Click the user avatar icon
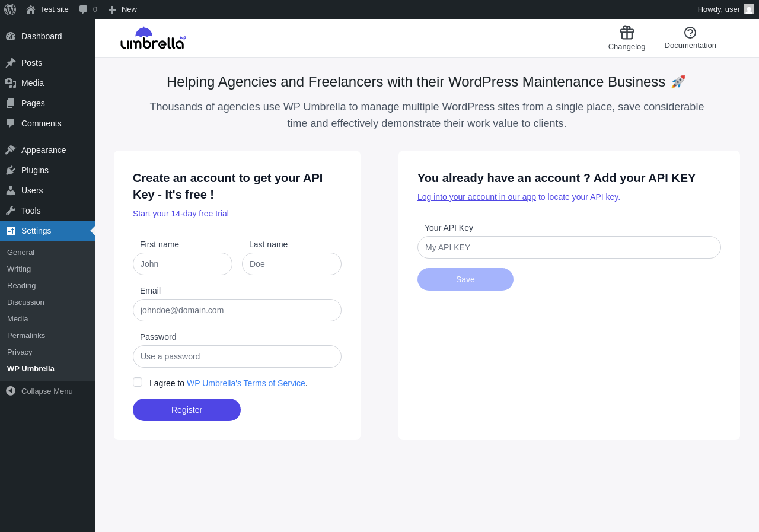 [749, 9]
